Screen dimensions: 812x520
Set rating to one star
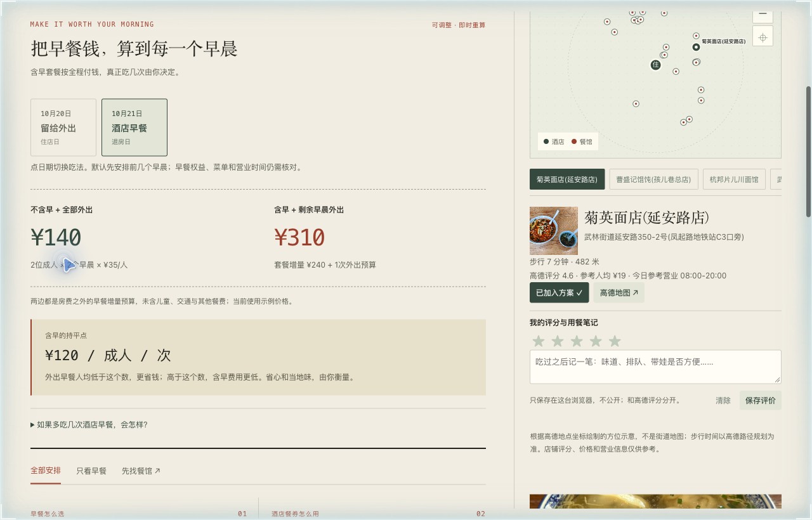pos(539,341)
